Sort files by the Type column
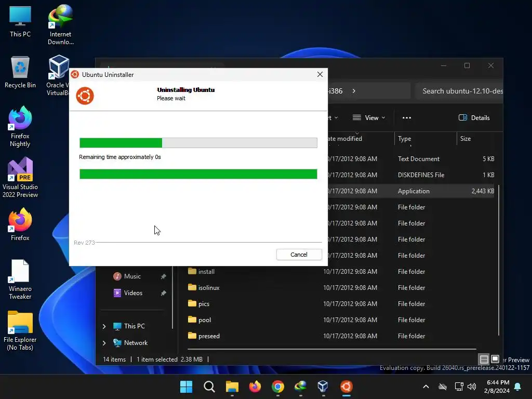 [425, 138]
